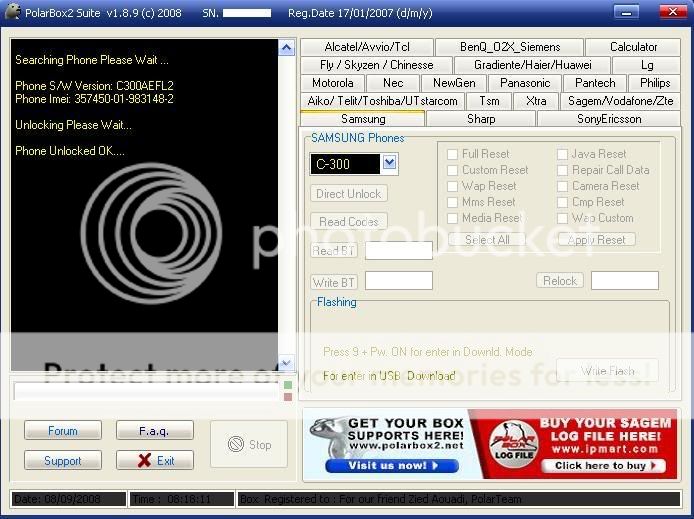This screenshot has width=694, height=519.
Task: Click the Apply Reset button
Action: 597,239
